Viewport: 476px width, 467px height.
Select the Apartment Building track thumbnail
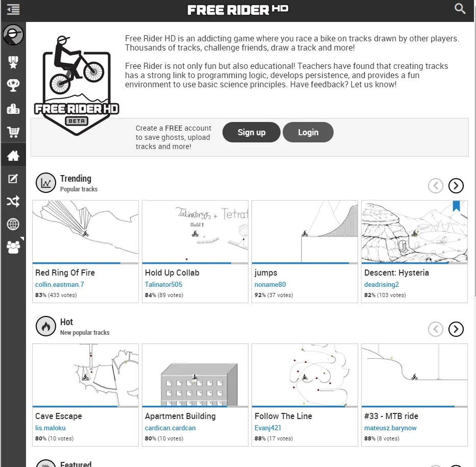click(195, 375)
